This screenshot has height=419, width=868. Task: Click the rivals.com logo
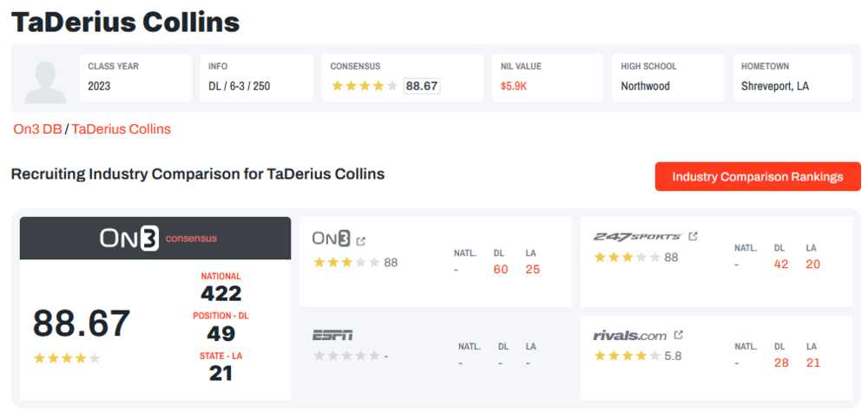(630, 335)
